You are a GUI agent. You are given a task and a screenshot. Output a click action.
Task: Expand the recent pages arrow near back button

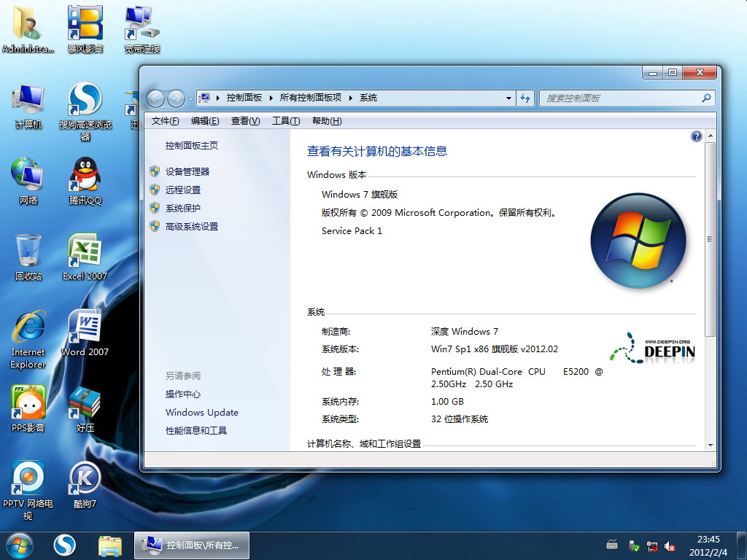pos(190,98)
